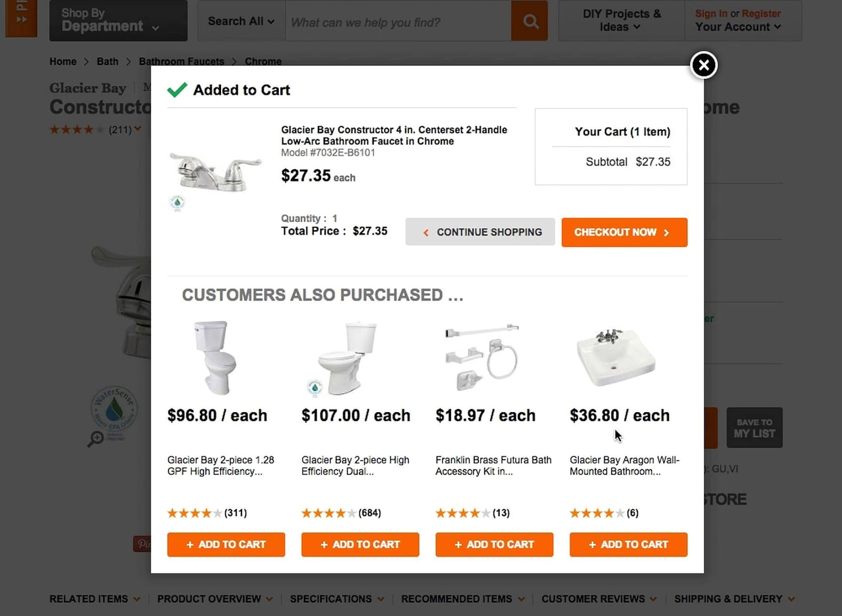842x616 pixels.
Task: Close the Added to Cart popup
Action: [703, 65]
